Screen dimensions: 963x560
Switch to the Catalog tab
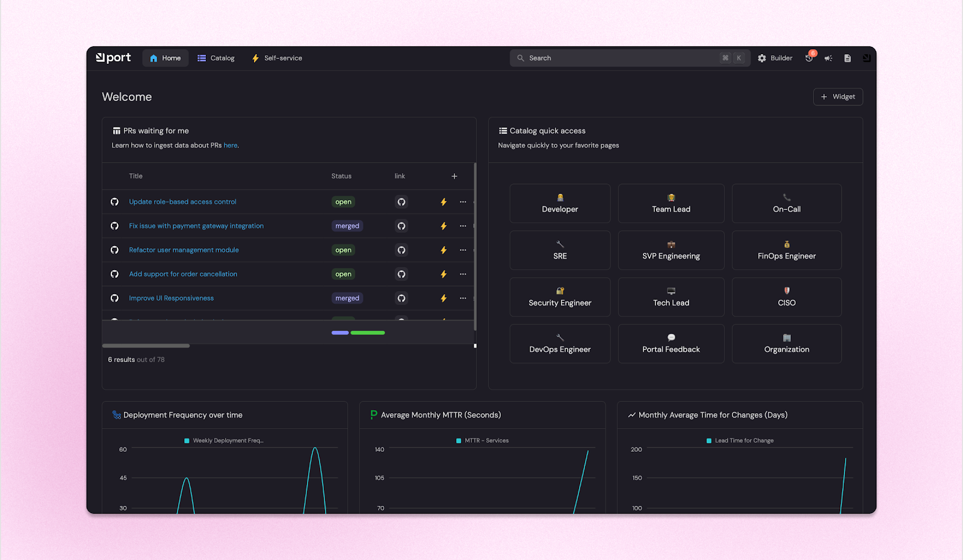tap(216, 58)
